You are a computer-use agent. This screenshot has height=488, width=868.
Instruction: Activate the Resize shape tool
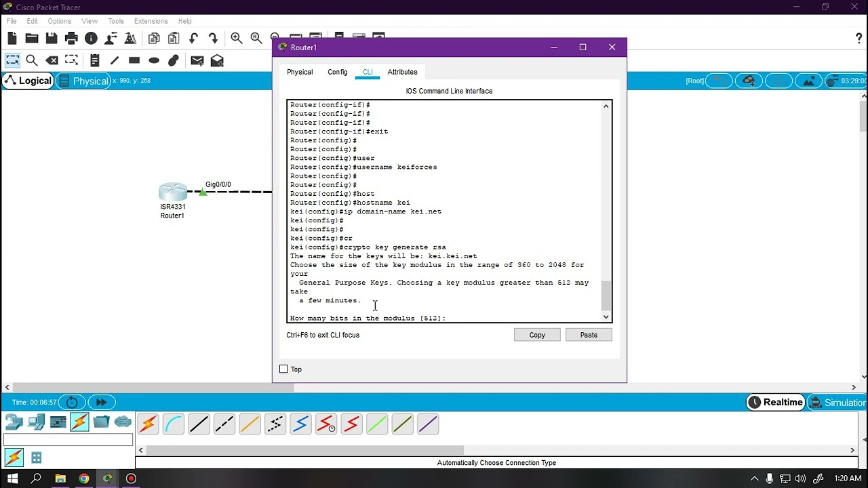[71, 61]
